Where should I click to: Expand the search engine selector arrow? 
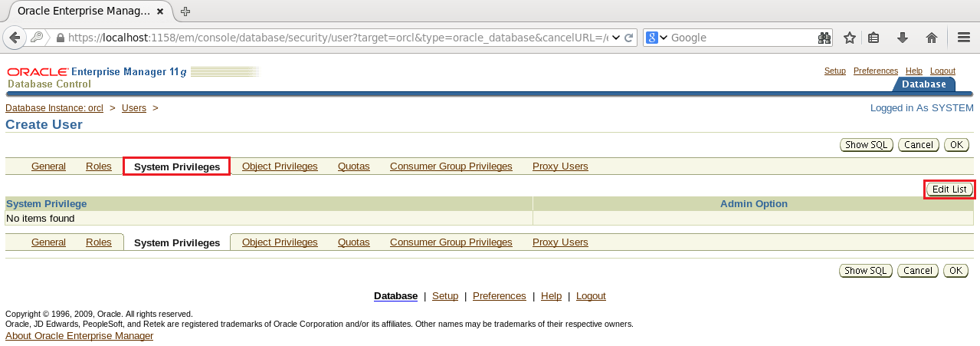tap(664, 38)
